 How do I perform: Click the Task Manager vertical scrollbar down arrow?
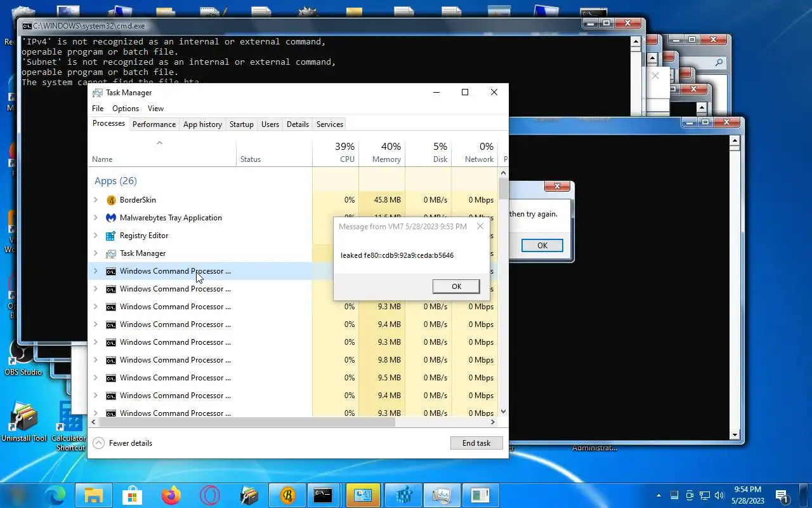[504, 411]
